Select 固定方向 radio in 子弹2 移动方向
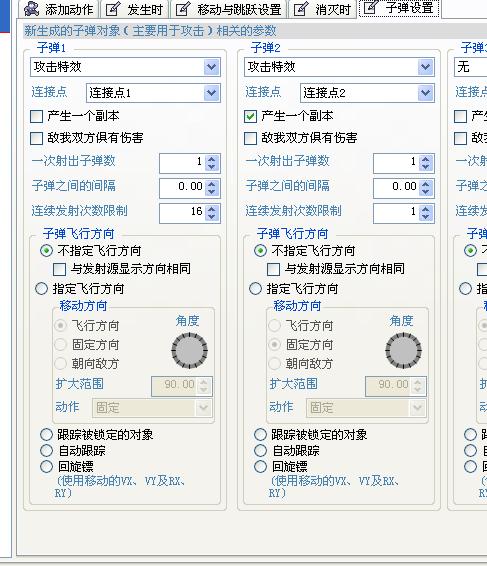Image resolution: width=487 pixels, height=566 pixels. click(274, 345)
